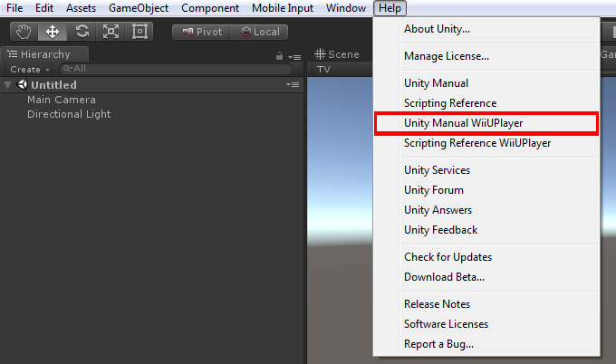Open the File menu
This screenshot has width=616, height=364.
[x=14, y=8]
